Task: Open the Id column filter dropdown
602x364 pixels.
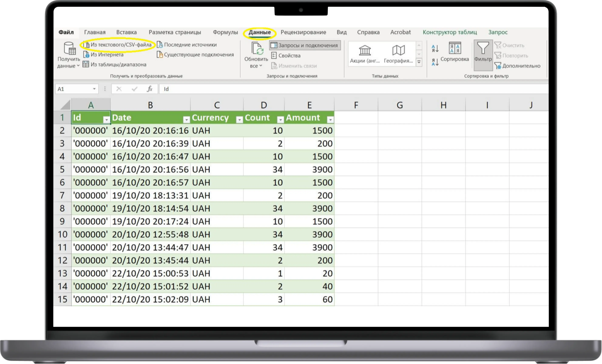Action: pos(106,120)
